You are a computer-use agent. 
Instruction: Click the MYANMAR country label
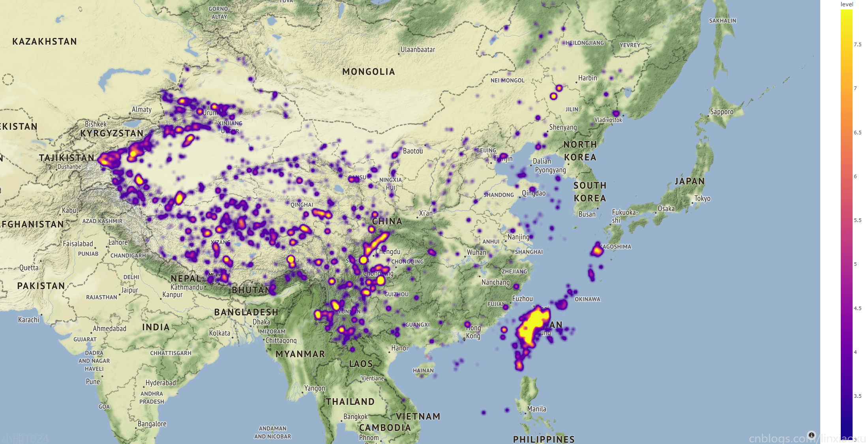[x=300, y=354]
